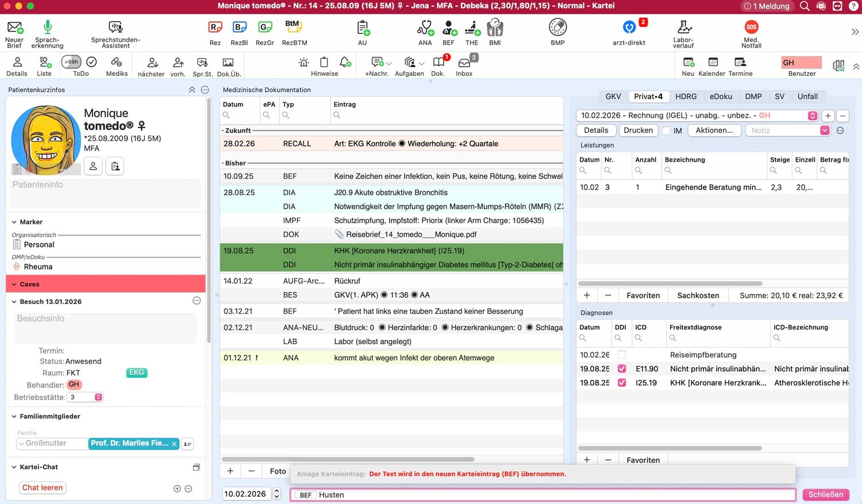
Task: Click the Chat leeren button
Action: click(x=43, y=488)
